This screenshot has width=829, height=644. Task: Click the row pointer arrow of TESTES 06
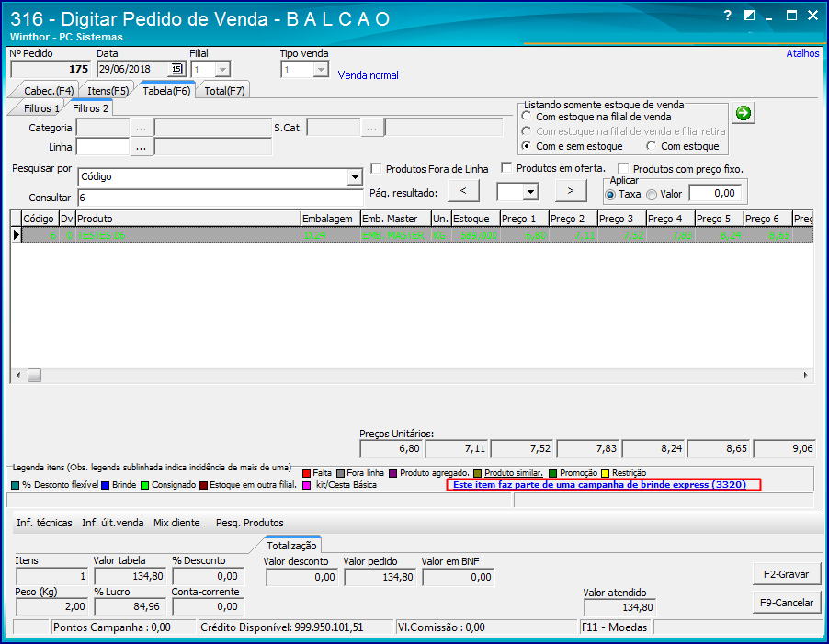(x=16, y=235)
